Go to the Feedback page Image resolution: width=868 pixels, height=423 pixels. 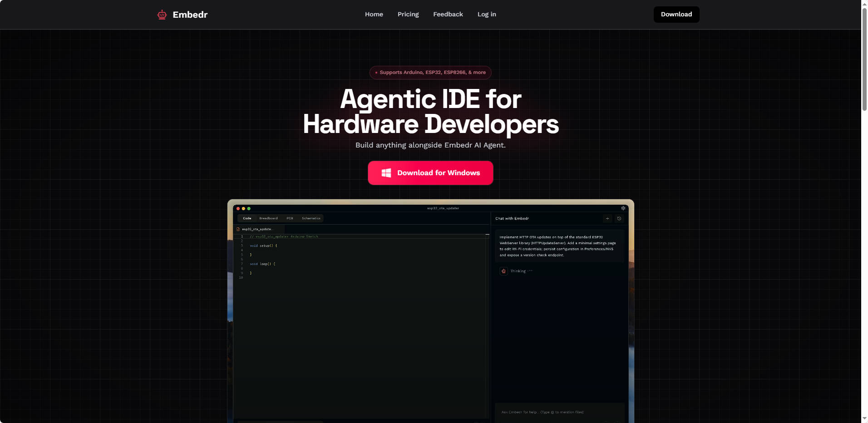tap(448, 15)
